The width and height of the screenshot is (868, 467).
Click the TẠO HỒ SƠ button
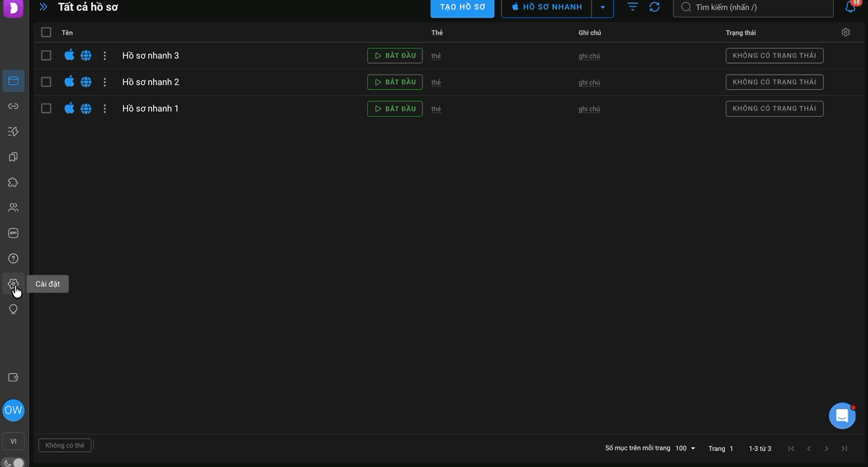(462, 7)
